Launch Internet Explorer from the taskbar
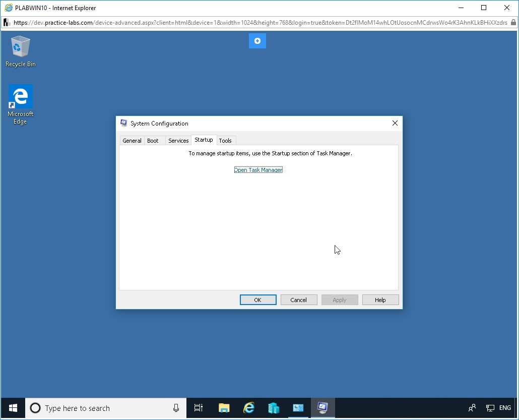Screen dimensions: 519x420 click(248, 408)
